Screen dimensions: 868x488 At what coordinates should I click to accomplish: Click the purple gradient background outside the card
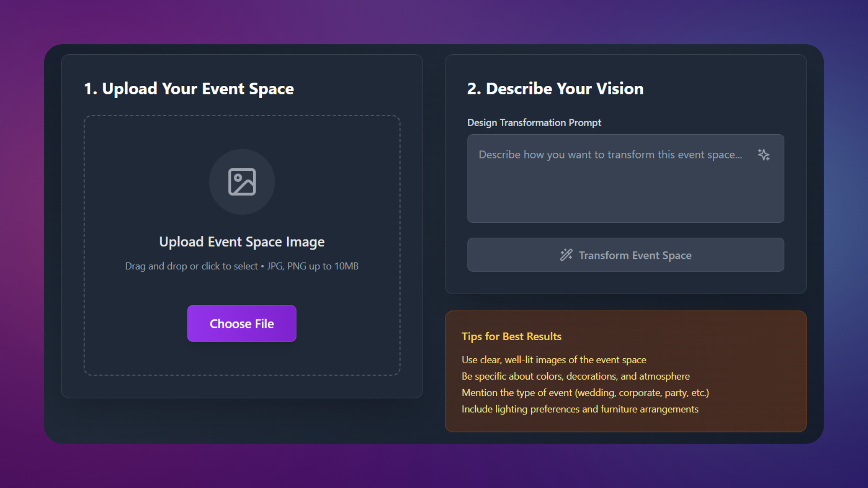[x=434, y=20]
